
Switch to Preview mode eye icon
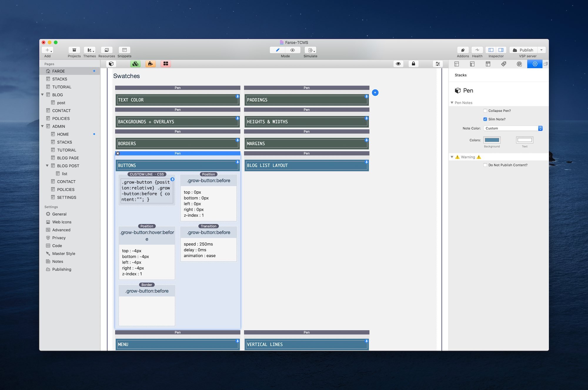pos(293,50)
